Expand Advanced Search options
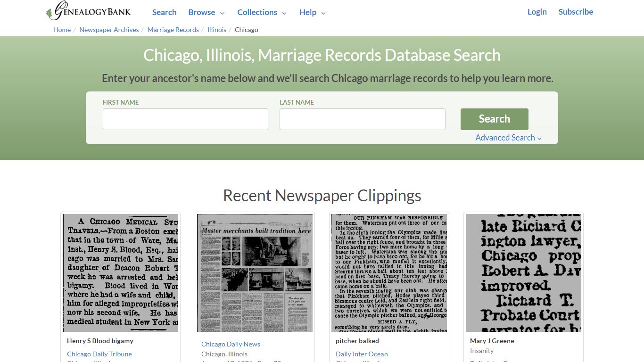The width and height of the screenshot is (644, 362). (508, 138)
